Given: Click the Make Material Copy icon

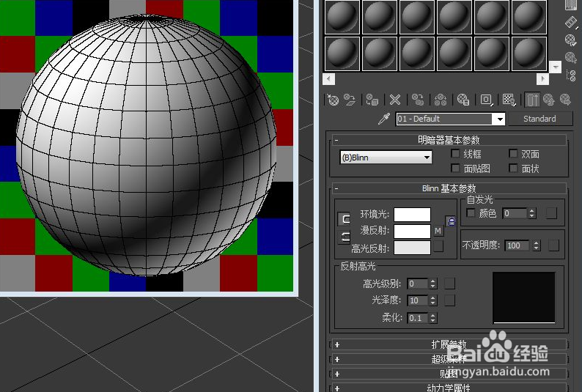Looking at the screenshot, I should click(418, 100).
